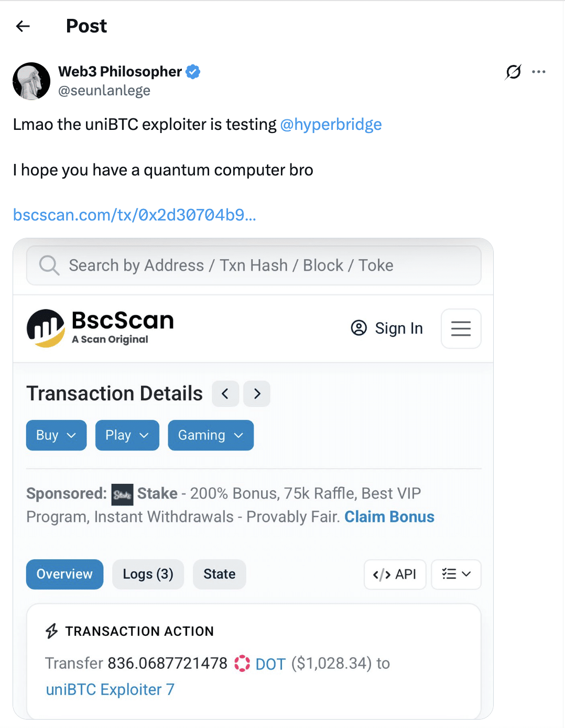Open the hamburger menu button
Viewport: 565px width, 728px height.
[461, 328]
